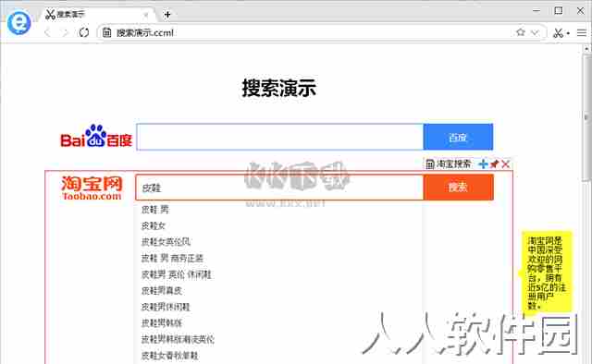
Task: Click the Baidu logo
Action: click(96, 136)
